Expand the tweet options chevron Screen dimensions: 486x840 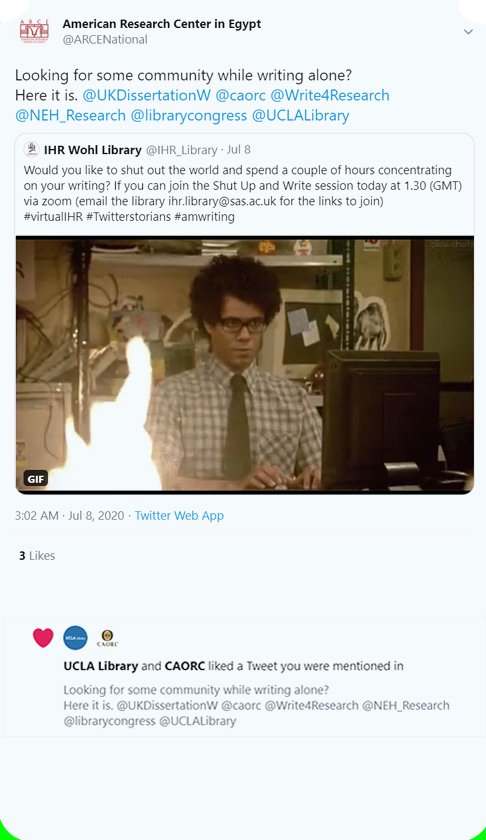(x=468, y=32)
